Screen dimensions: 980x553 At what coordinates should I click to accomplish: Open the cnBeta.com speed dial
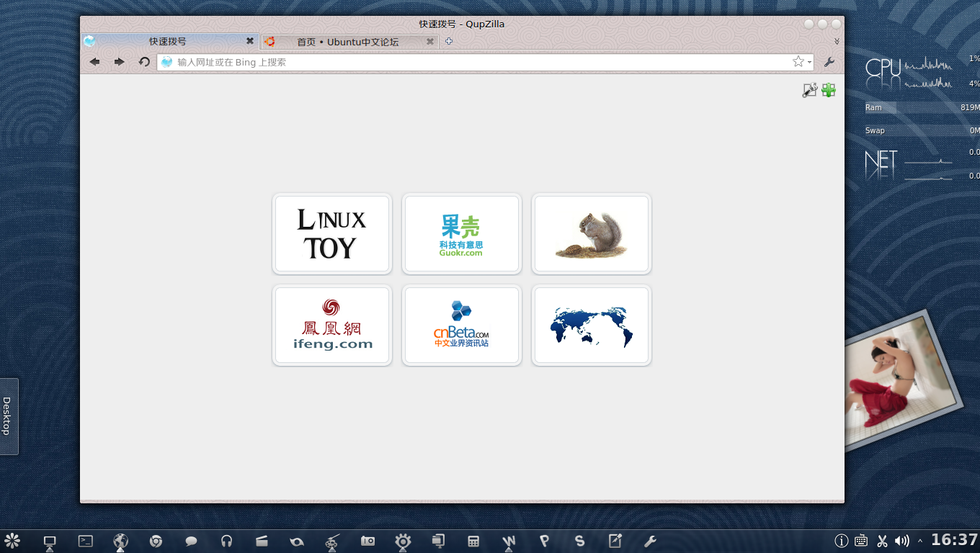(462, 325)
